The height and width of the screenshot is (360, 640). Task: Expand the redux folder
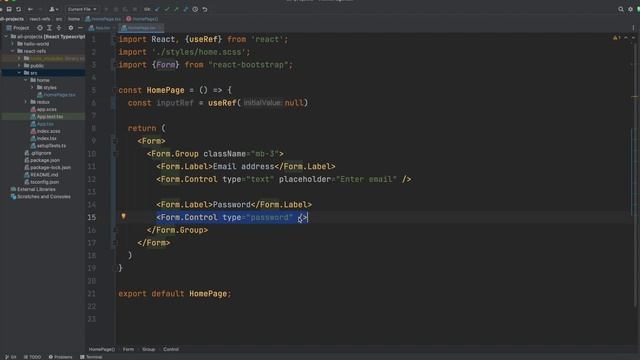26,102
